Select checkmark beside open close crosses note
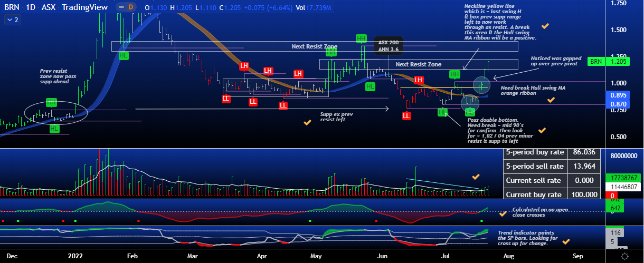 tap(502, 213)
